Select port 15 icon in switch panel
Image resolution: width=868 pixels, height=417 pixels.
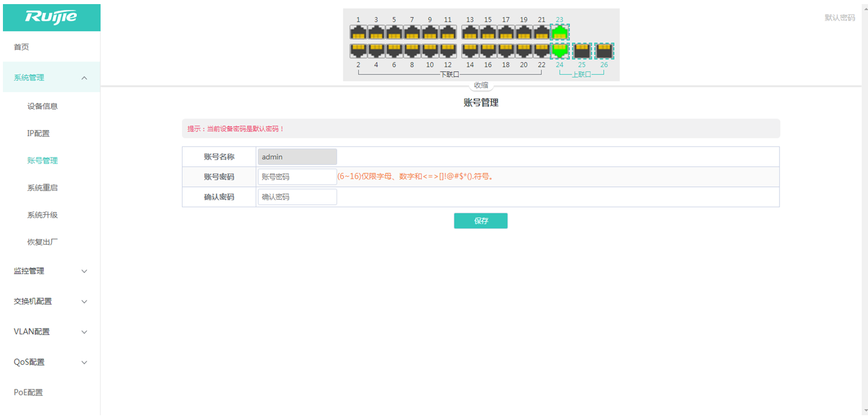[488, 33]
